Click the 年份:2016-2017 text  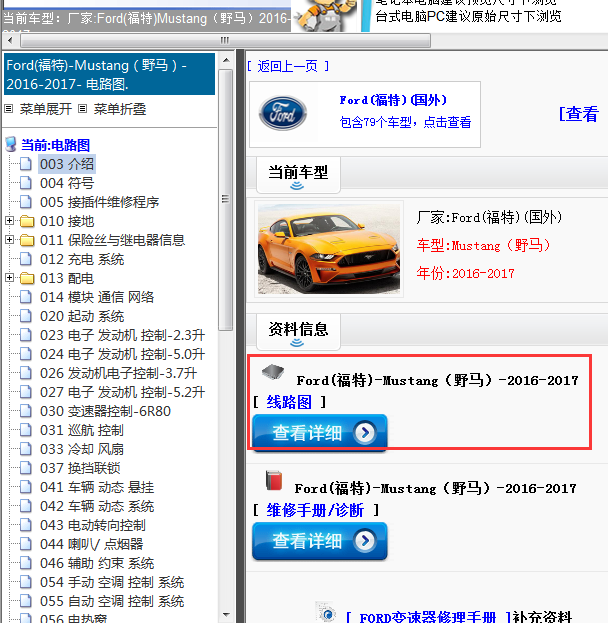coord(465,273)
